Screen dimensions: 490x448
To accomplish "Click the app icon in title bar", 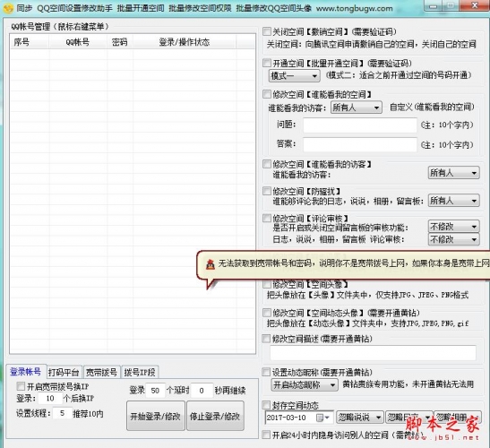I will click(8, 8).
